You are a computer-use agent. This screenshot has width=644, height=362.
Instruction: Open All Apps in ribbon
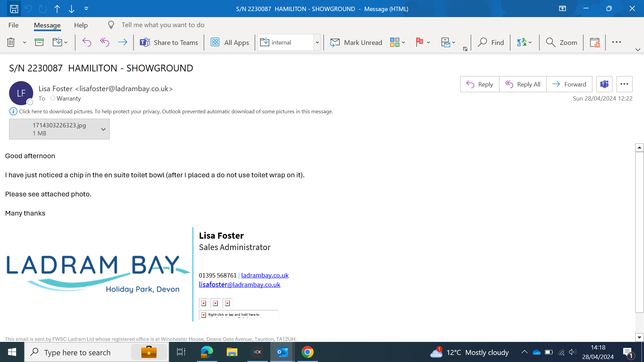(230, 43)
